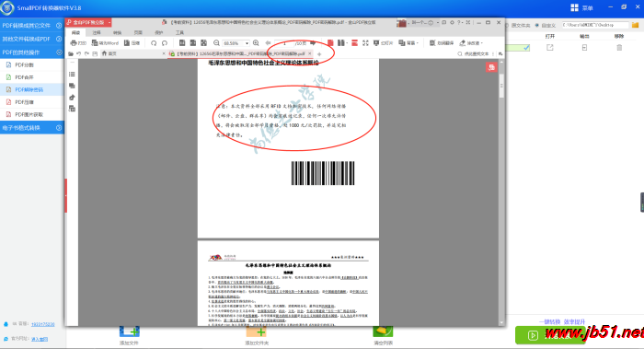Image resolution: width=644 pixels, height=349 pixels.
Task: Select PDF图片获取 in the sidebar
Action: click(29, 115)
